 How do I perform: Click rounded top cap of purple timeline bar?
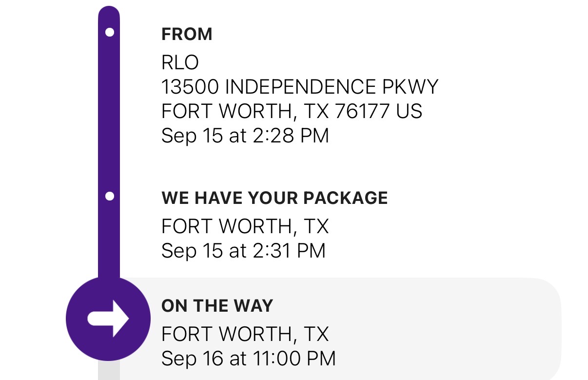click(109, 12)
